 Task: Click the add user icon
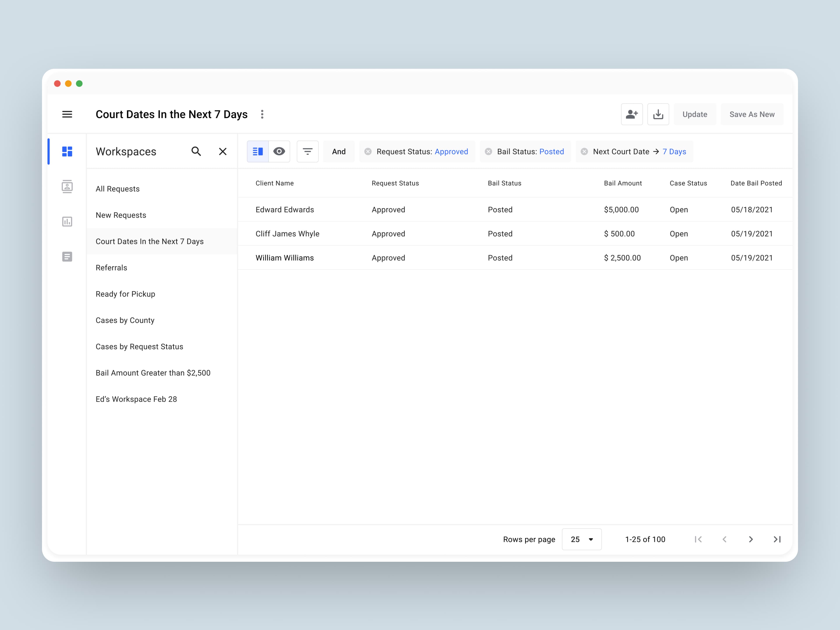tap(632, 114)
